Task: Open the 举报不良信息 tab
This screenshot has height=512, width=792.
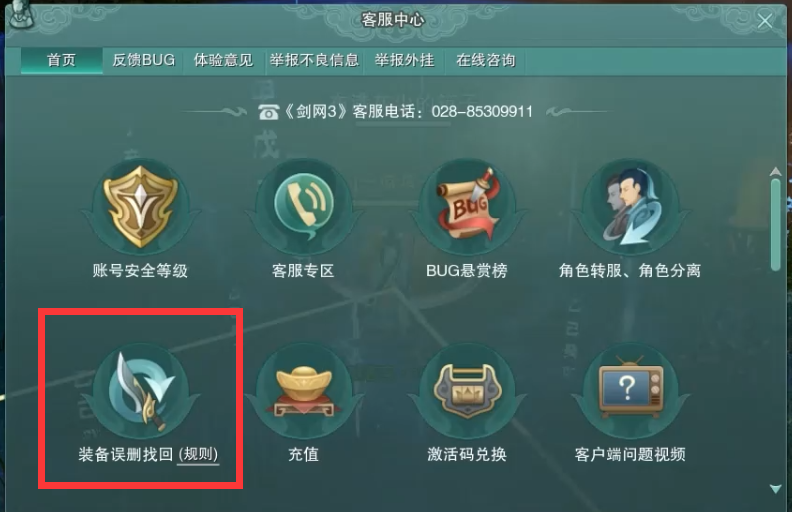Action: point(314,61)
